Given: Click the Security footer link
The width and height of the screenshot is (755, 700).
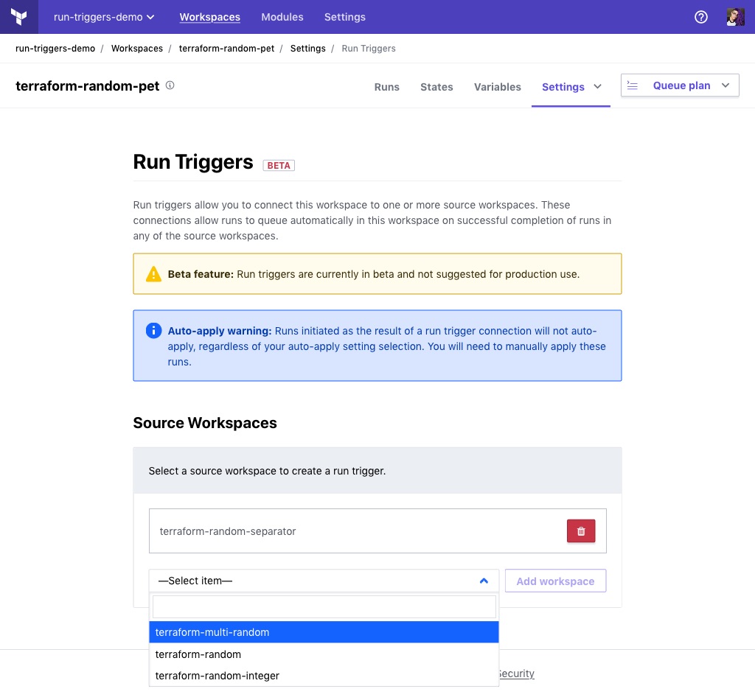Looking at the screenshot, I should pos(517,673).
